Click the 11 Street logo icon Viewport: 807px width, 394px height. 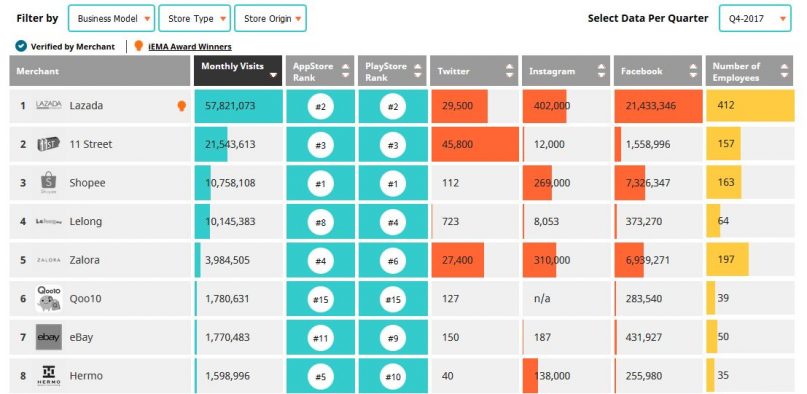48,144
